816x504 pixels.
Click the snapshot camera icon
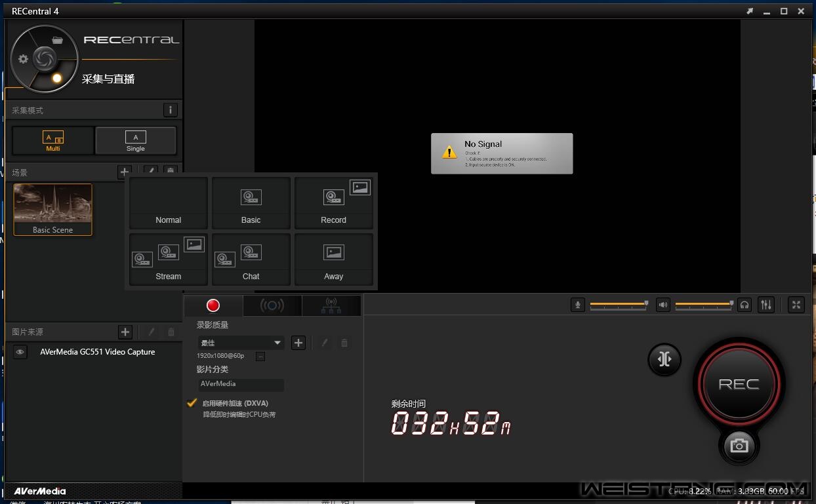(739, 446)
